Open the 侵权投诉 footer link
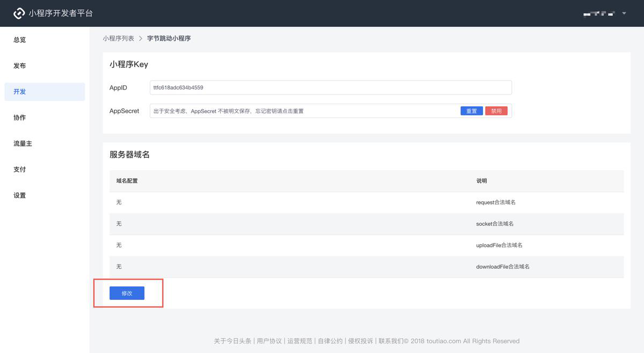This screenshot has width=644, height=353. pyautogui.click(x=360, y=341)
